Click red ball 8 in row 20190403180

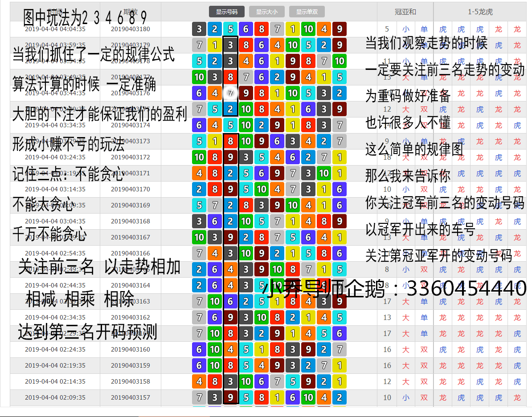coord(261,29)
